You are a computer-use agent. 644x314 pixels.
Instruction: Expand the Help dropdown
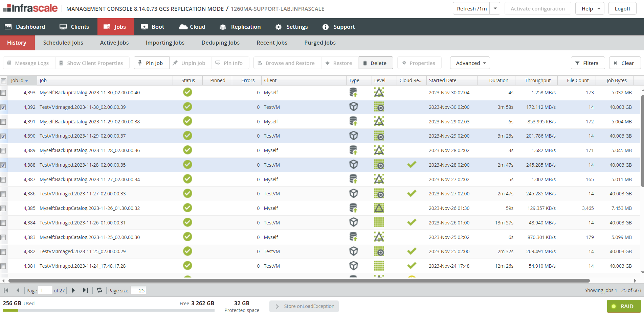(590, 8)
